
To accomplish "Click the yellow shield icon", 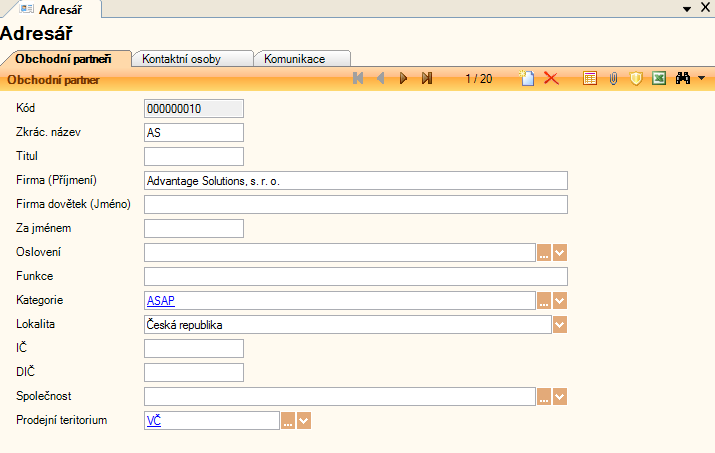I will 636,79.
